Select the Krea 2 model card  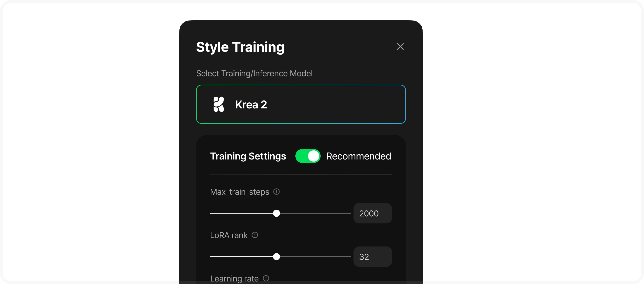point(301,104)
